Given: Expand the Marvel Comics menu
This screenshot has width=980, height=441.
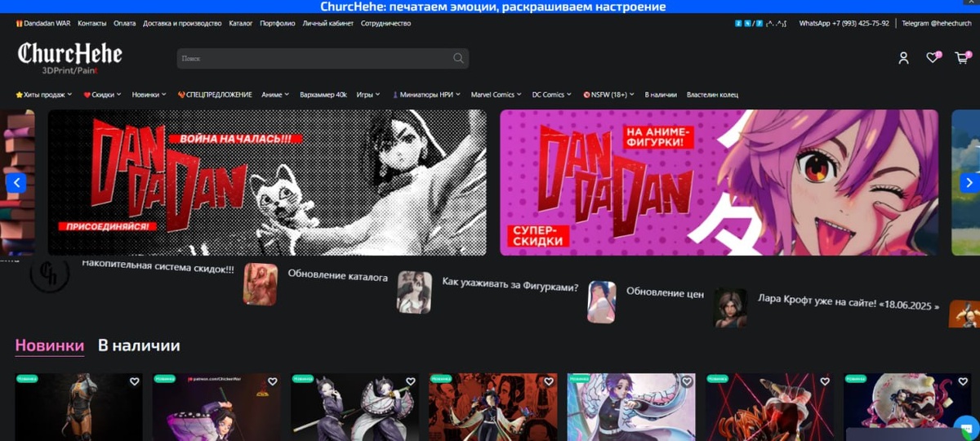Looking at the screenshot, I should [x=497, y=95].
